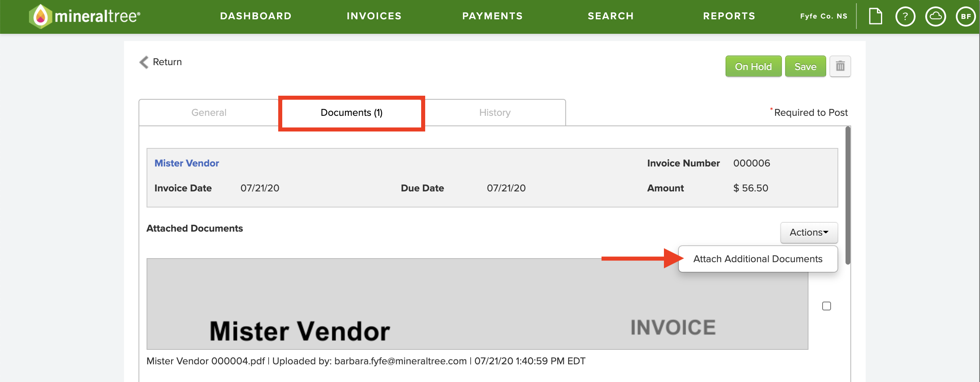Click the MineralTree logo
This screenshot has width=980, height=382.
tap(85, 16)
